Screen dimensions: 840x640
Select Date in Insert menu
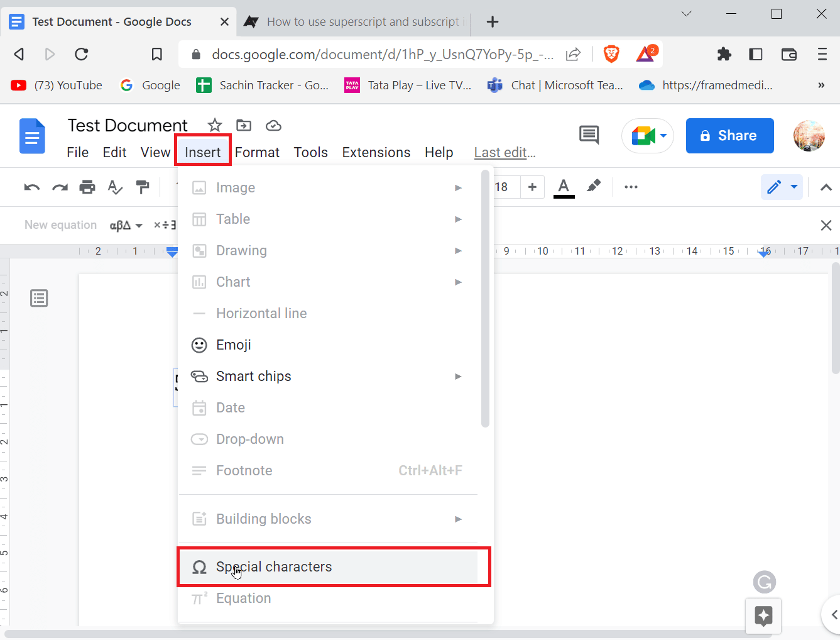327,407
